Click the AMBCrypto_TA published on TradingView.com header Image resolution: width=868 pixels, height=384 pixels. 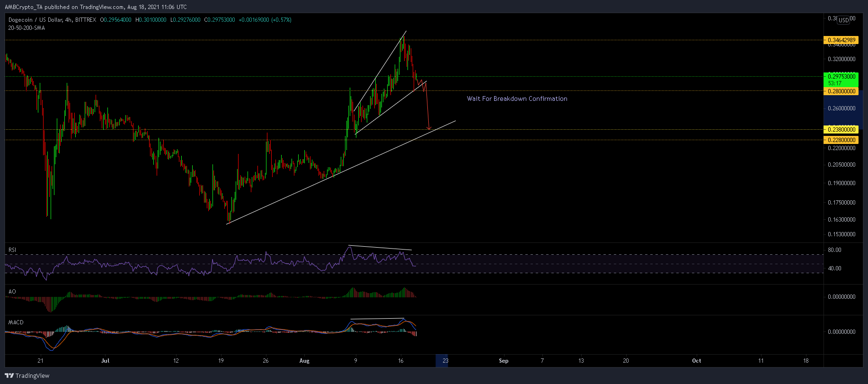[96, 7]
